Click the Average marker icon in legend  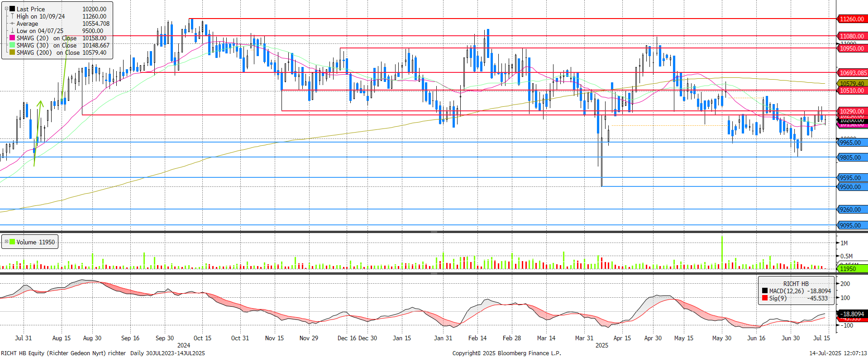tap(12, 24)
